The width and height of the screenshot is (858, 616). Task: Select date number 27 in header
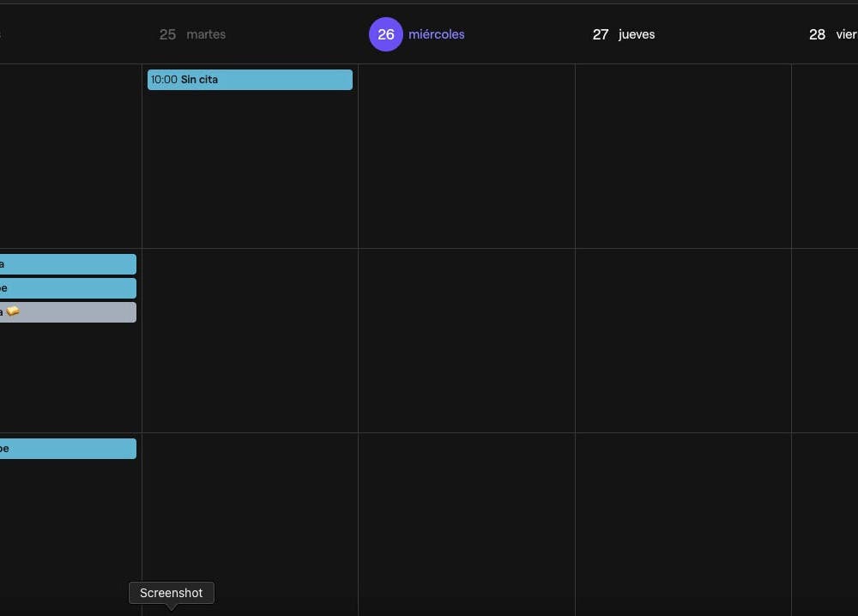[x=601, y=34]
